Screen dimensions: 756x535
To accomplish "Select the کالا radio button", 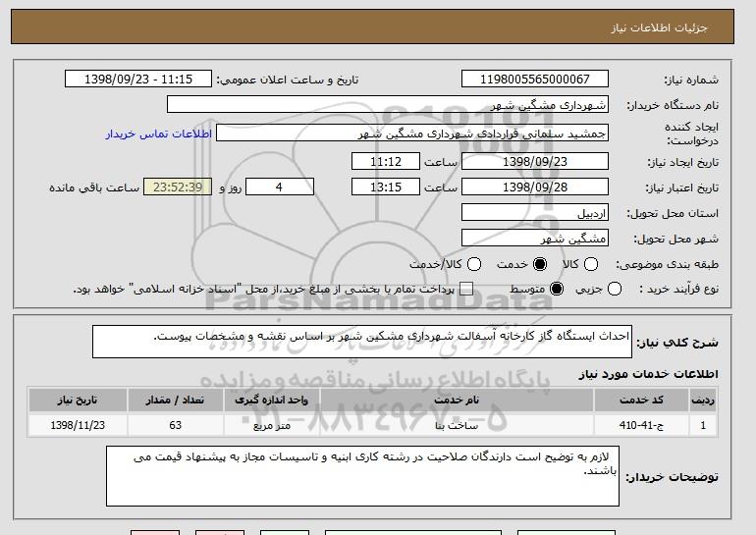I will pos(591,264).
